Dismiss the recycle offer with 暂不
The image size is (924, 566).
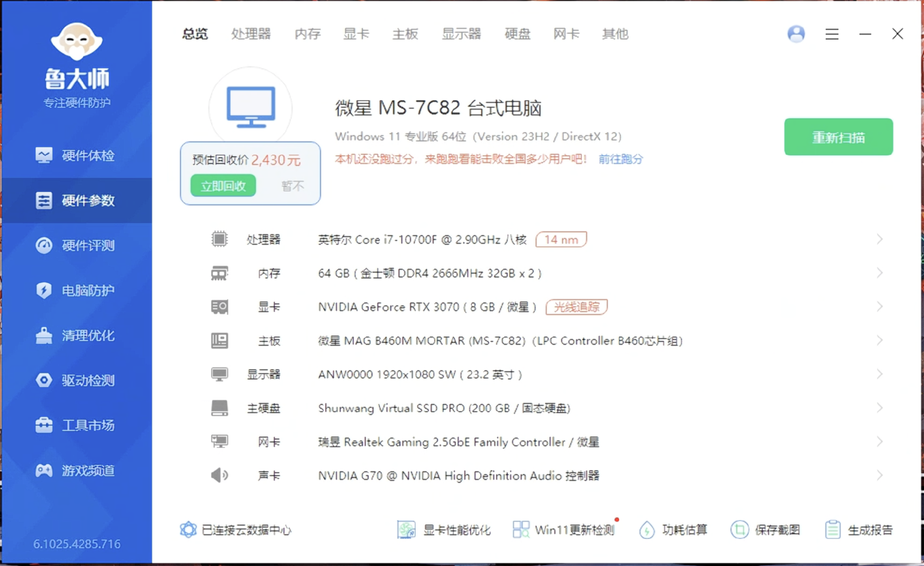[293, 186]
